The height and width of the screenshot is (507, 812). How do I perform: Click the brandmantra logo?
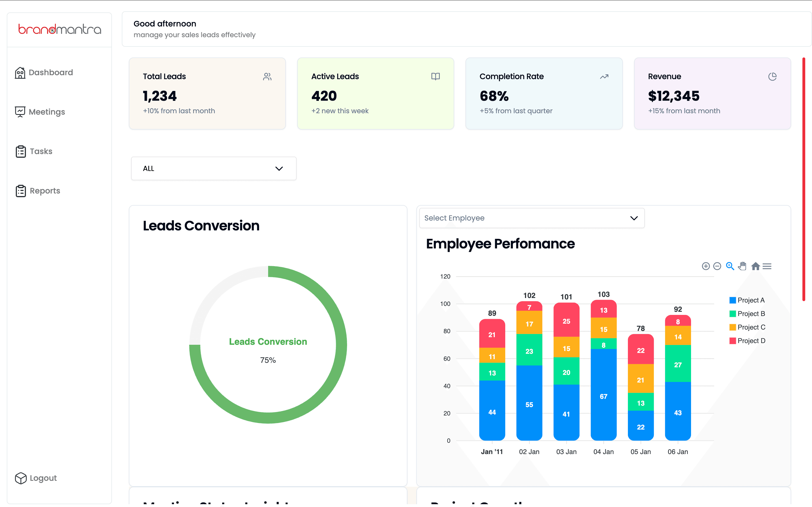tap(59, 30)
